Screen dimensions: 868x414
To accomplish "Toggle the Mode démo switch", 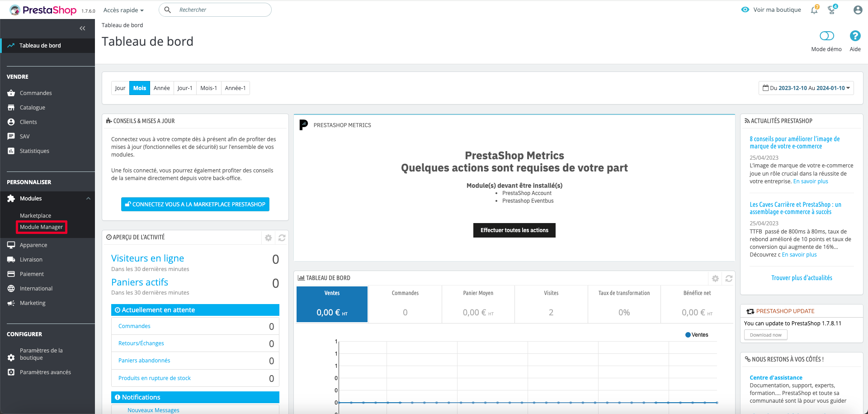I will (826, 36).
